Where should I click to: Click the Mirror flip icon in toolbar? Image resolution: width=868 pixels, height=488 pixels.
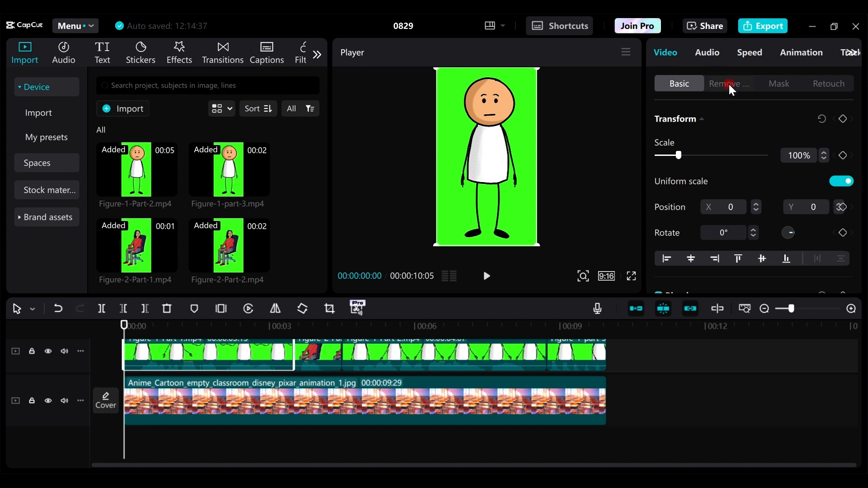point(275,309)
